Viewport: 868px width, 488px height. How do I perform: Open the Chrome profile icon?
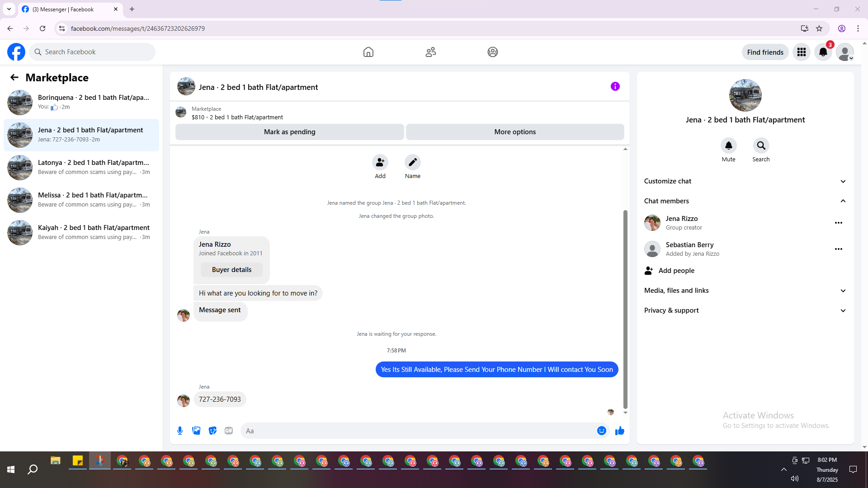842,28
